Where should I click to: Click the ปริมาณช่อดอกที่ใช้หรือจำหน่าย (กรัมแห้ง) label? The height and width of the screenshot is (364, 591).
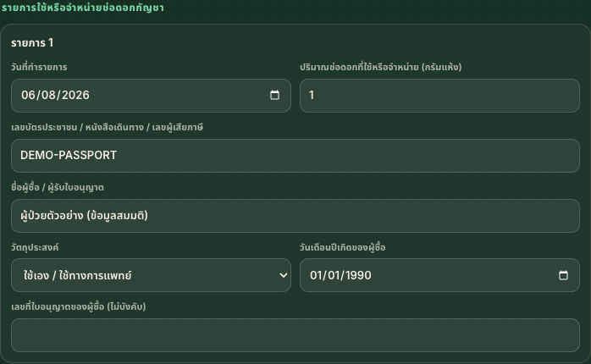[x=381, y=67]
